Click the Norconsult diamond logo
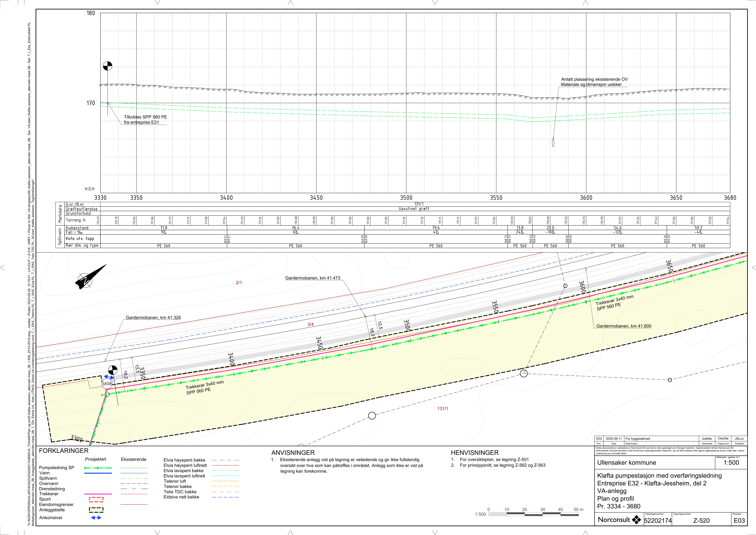 click(x=636, y=520)
